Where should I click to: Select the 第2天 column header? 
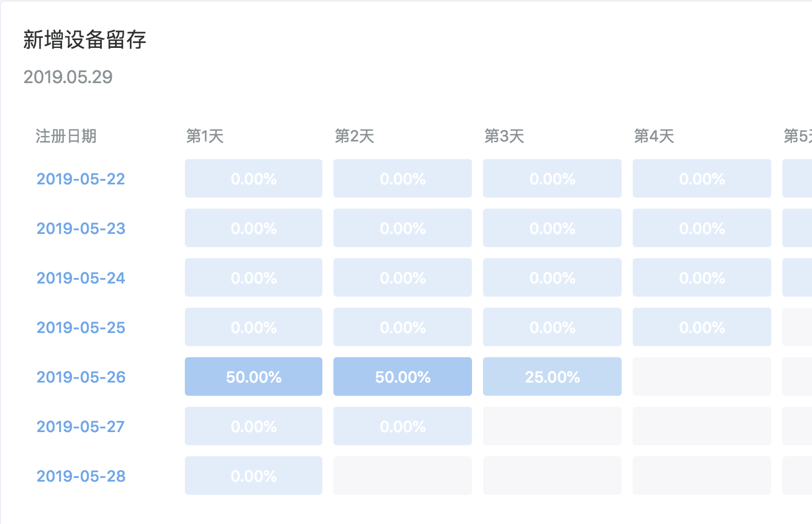[354, 136]
